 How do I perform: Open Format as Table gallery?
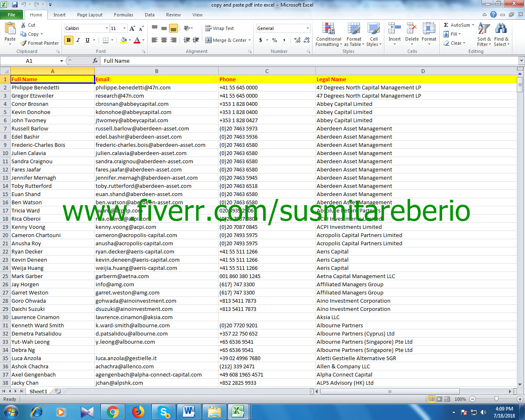(354, 35)
